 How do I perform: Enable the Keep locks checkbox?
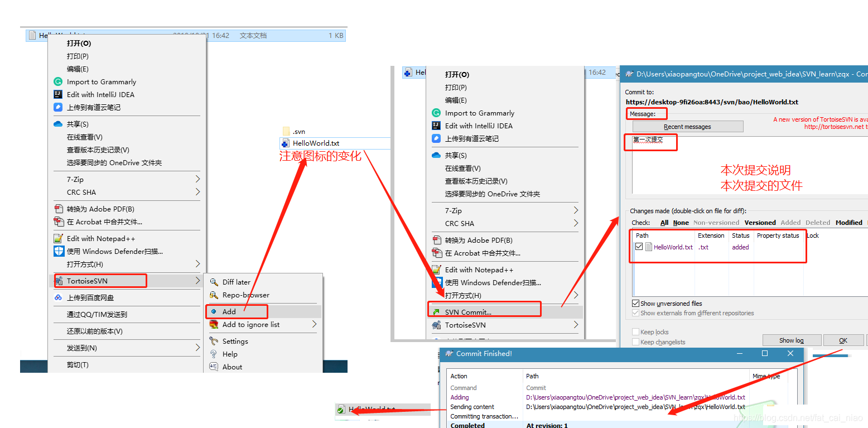(x=635, y=332)
